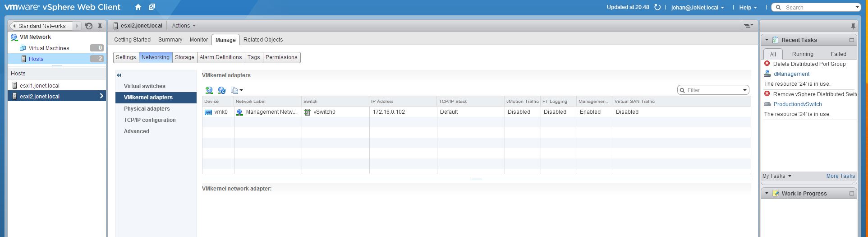
Task: Click the windows icon next to home
Action: [x=152, y=7]
